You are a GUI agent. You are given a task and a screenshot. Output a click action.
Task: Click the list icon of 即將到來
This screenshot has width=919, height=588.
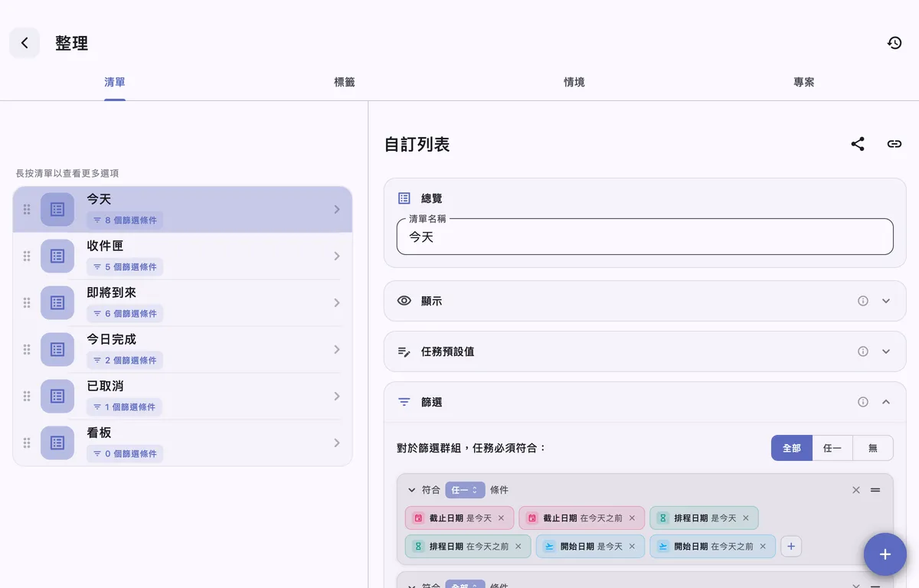tap(57, 302)
